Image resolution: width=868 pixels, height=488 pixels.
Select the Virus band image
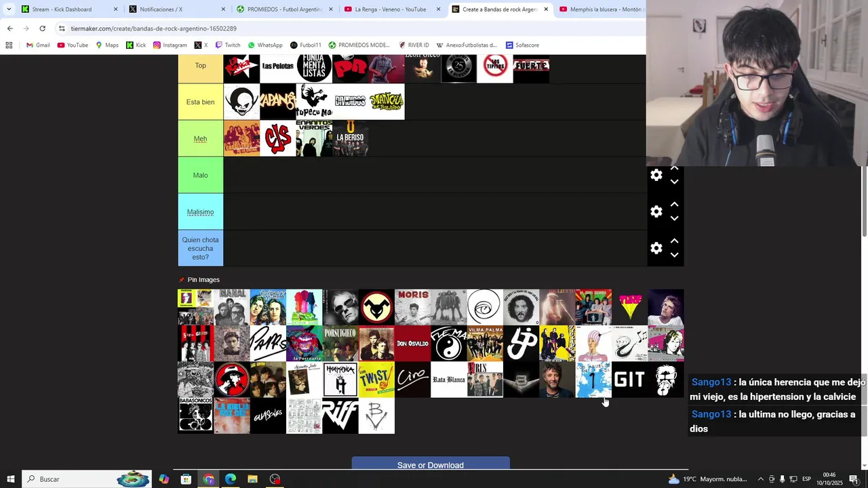485,380
